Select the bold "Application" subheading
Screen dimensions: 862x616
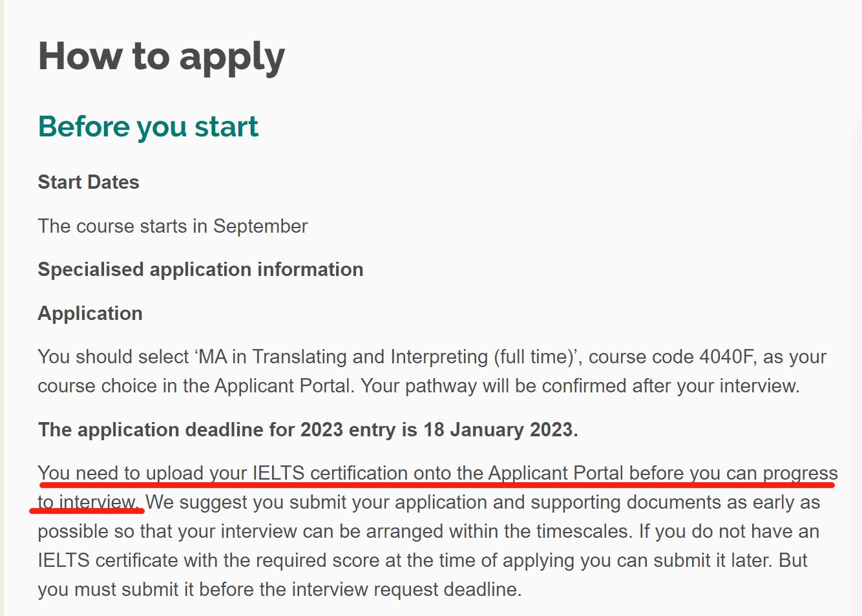[x=90, y=313]
